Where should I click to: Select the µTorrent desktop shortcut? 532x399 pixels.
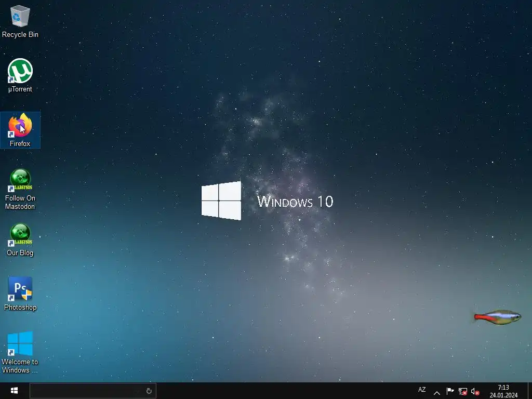(20, 75)
